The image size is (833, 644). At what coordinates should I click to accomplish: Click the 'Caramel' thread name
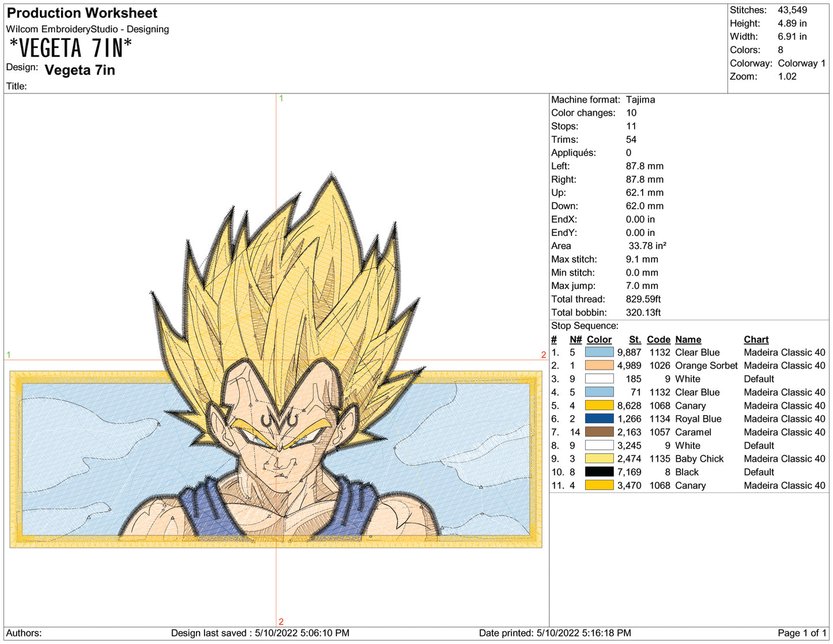pyautogui.click(x=693, y=432)
